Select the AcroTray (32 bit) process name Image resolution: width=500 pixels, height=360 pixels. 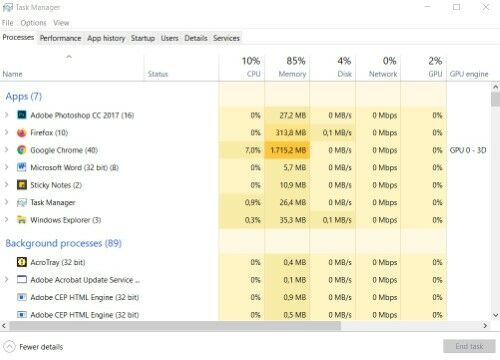(x=58, y=262)
